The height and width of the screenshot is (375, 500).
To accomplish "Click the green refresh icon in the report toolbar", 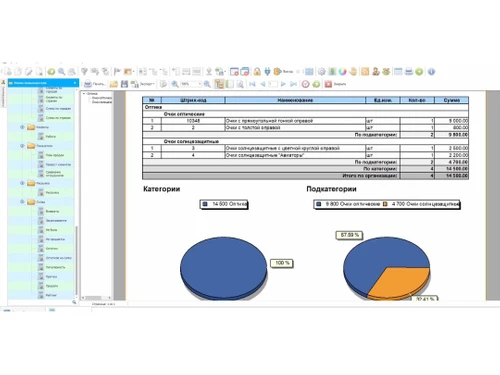I will pyautogui.click(x=316, y=84).
